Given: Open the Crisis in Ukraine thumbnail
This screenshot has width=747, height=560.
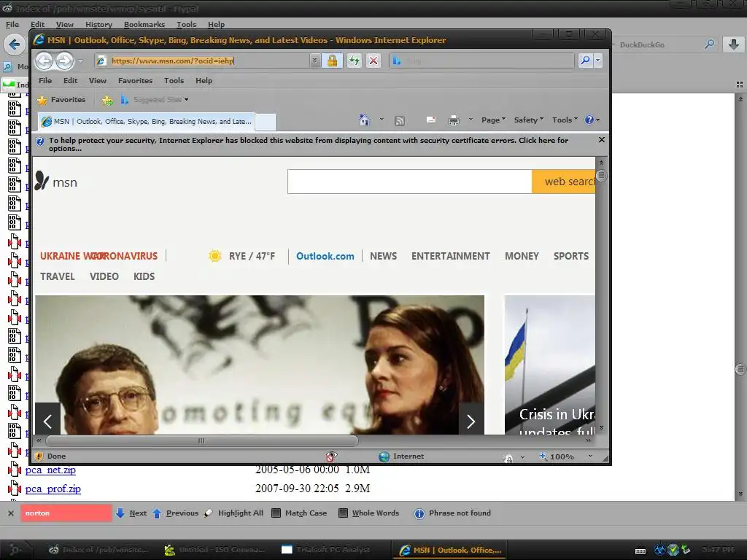Looking at the screenshot, I should (550, 365).
